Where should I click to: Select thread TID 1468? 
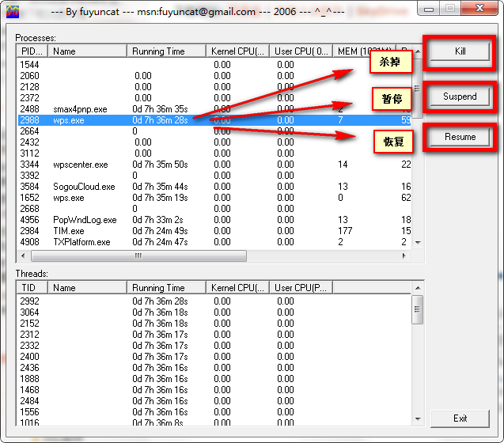click(x=214, y=390)
